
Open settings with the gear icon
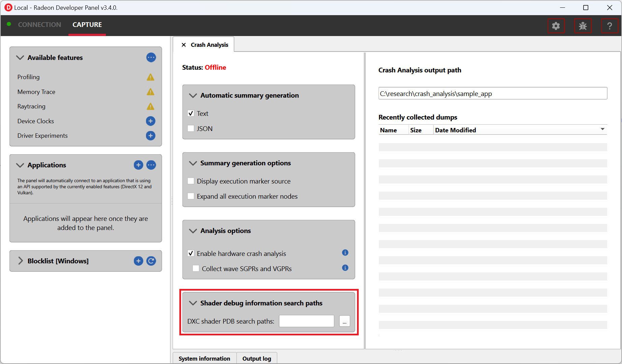(x=556, y=26)
